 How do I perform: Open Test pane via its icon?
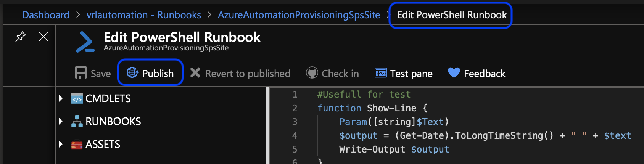click(380, 73)
